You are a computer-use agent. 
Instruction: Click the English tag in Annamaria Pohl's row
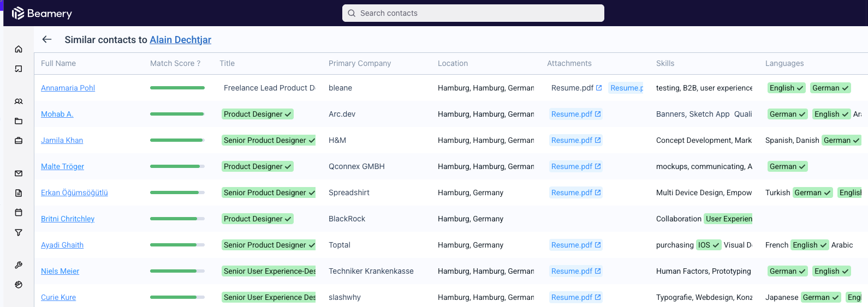786,88
